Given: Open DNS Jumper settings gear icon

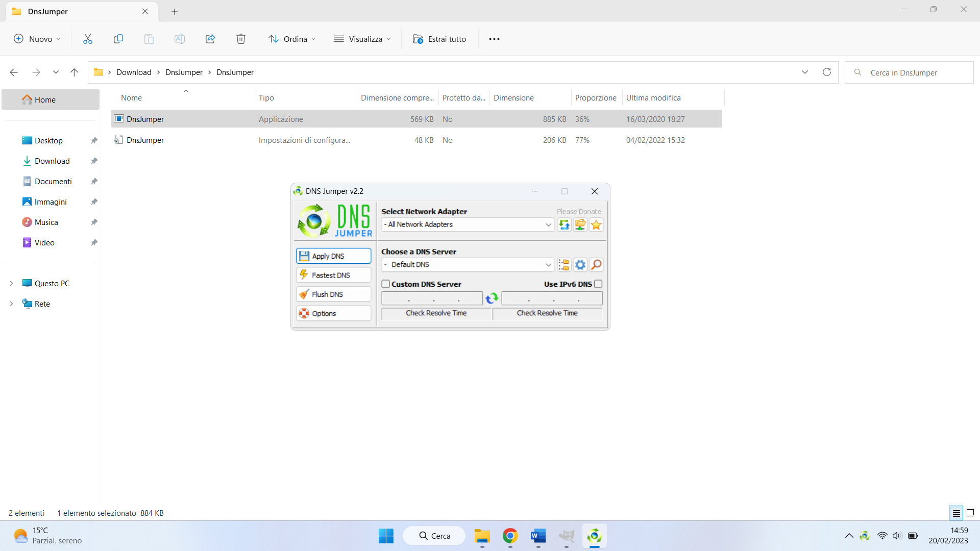Looking at the screenshot, I should pos(580,265).
